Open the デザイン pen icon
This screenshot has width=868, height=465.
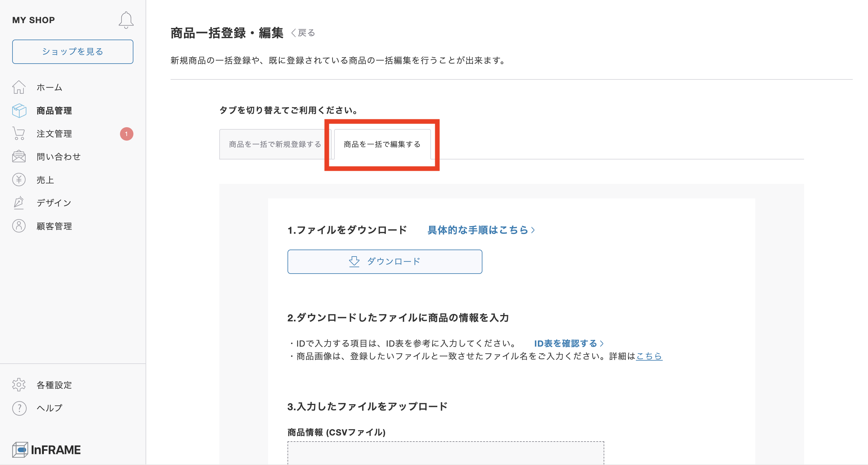click(19, 202)
